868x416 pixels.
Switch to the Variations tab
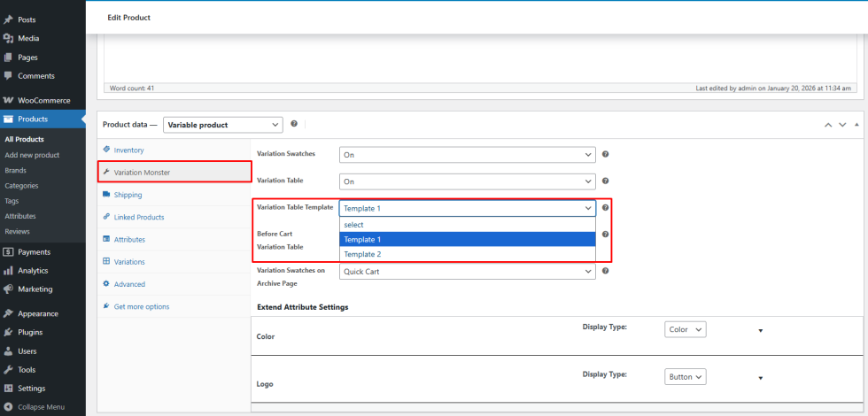click(129, 262)
